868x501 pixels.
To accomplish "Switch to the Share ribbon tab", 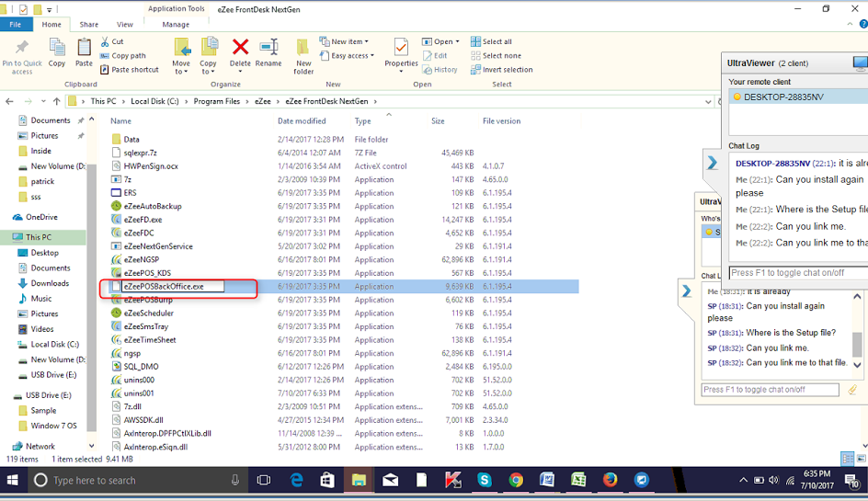I will coord(88,24).
